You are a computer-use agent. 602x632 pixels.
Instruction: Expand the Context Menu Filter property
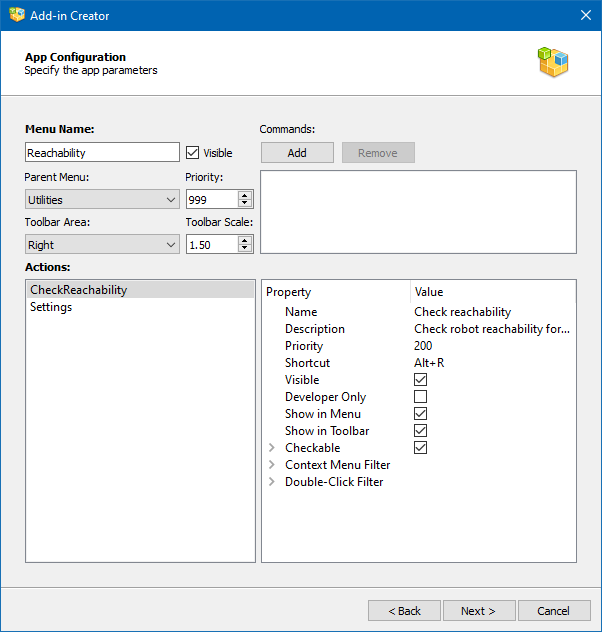tap(272, 465)
